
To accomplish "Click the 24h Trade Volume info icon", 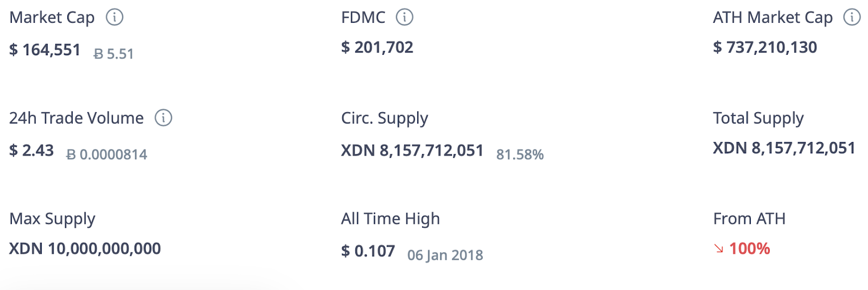I will click(x=163, y=118).
